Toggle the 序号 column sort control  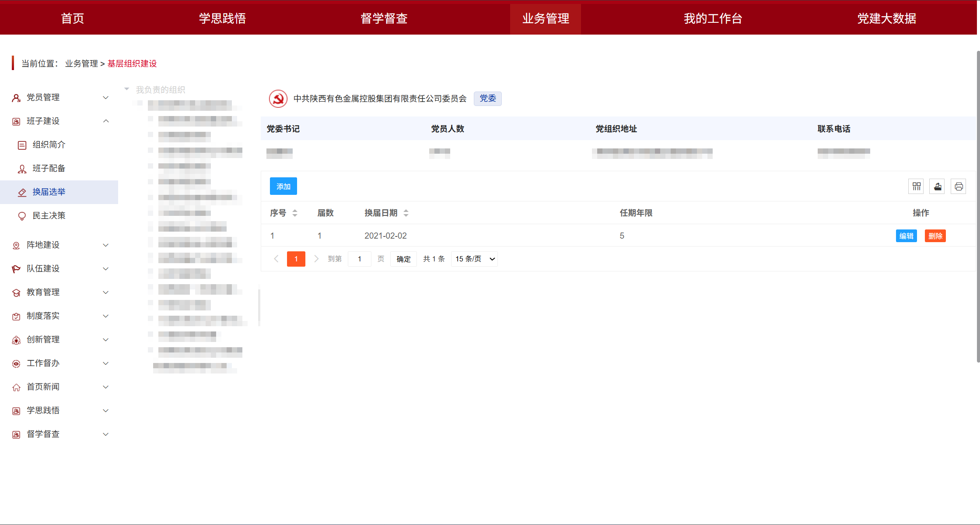(295, 213)
